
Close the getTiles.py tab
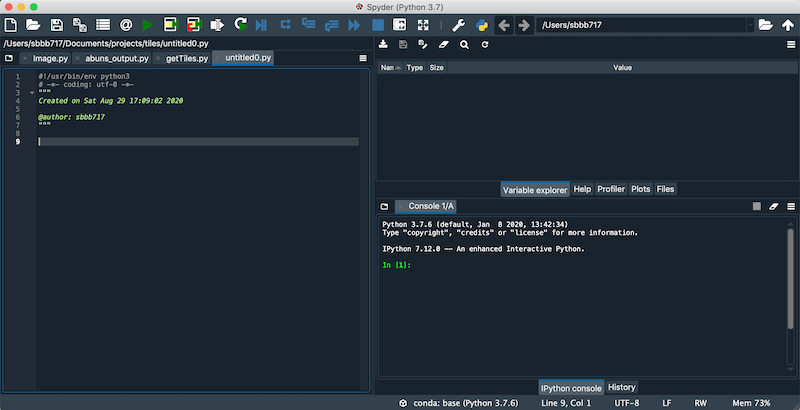pos(158,59)
